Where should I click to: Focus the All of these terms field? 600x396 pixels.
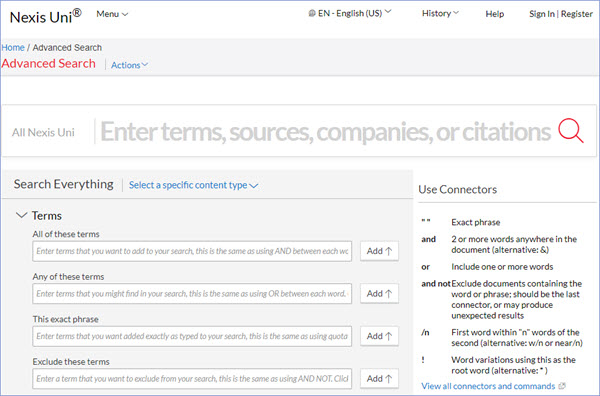(x=192, y=251)
